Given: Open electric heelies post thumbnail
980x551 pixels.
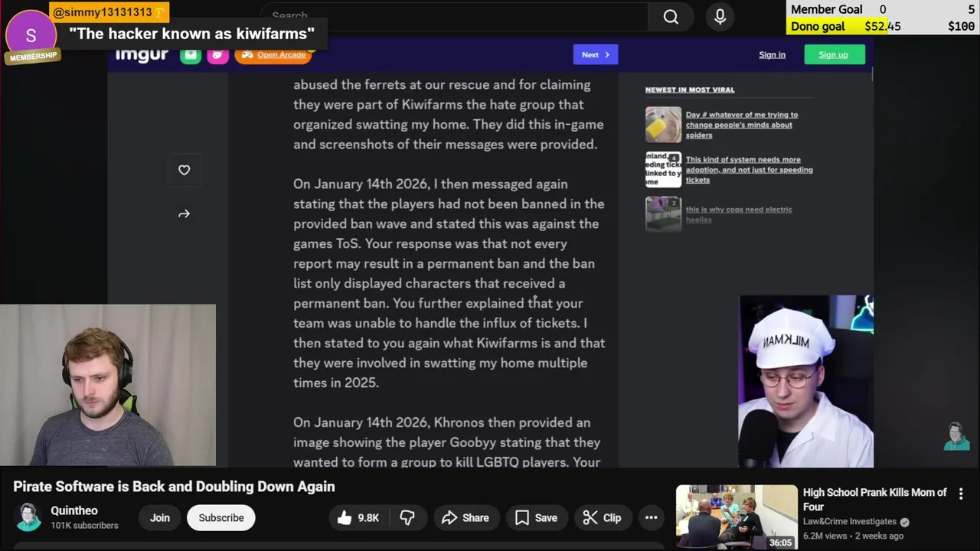Looking at the screenshot, I should (x=663, y=214).
